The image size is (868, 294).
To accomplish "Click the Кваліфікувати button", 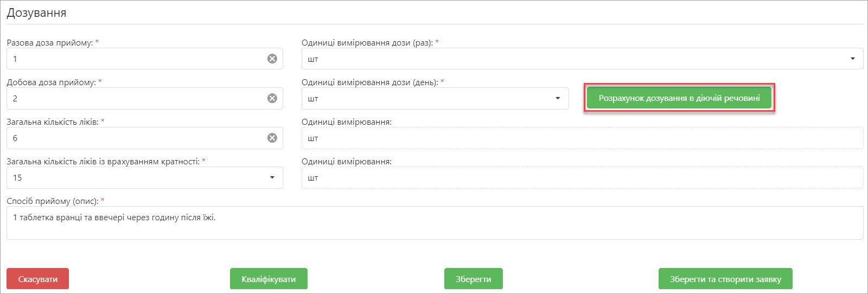I will [269, 279].
